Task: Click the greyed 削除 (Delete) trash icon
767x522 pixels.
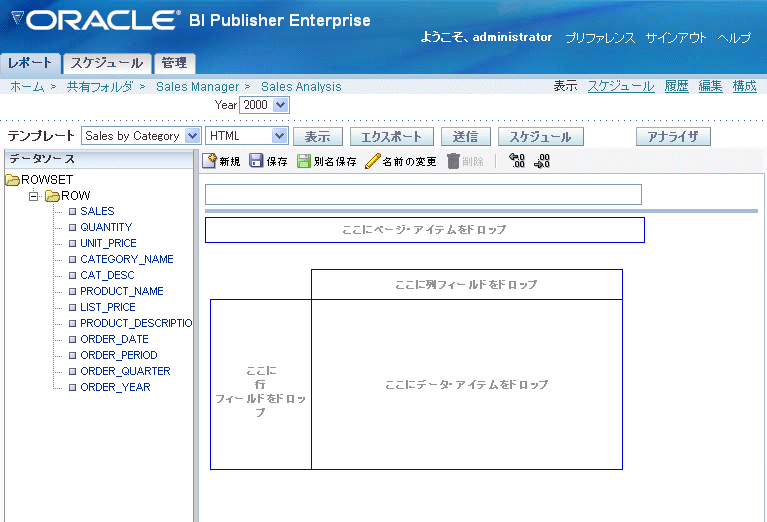Action: click(453, 161)
